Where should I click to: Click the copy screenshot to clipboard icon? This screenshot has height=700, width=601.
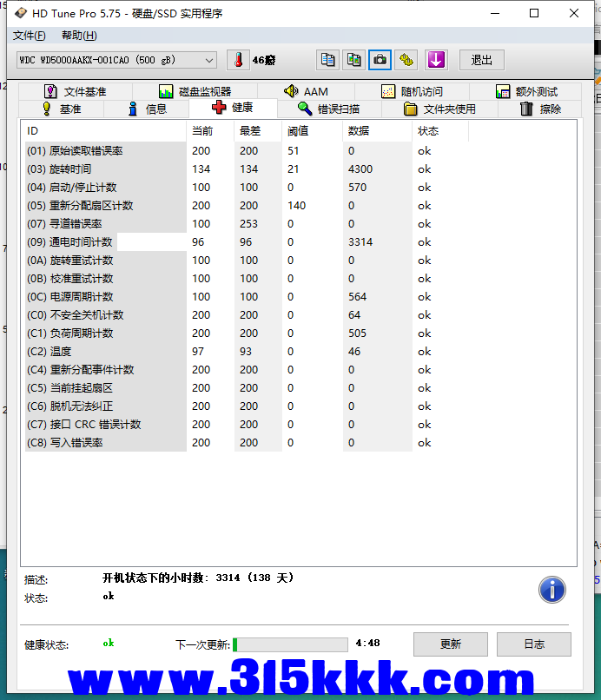coord(353,60)
